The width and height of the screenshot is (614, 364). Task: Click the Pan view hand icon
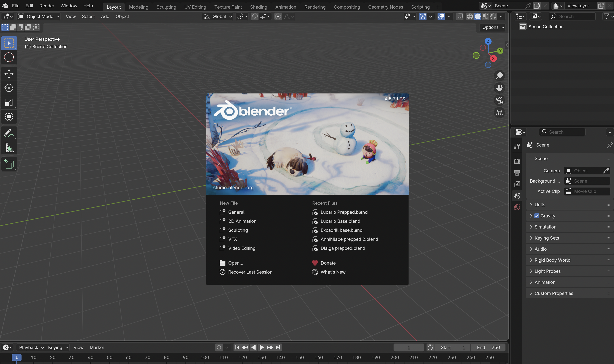click(x=499, y=88)
